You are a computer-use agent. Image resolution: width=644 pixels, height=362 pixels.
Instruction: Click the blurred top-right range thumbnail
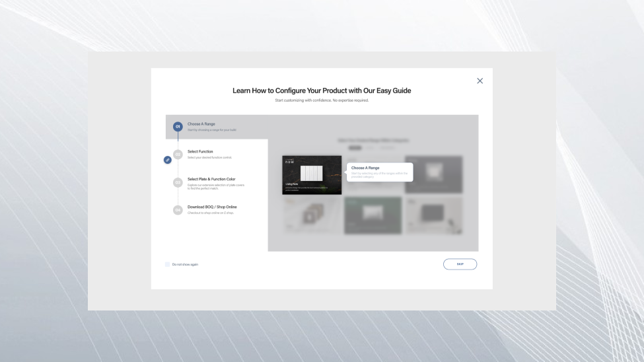point(433,174)
